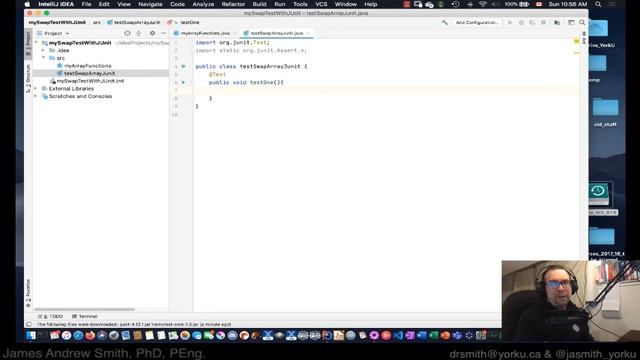Open Project Structure folder icon in toolbar
This screenshot has height=360, width=640.
click(x=557, y=22)
